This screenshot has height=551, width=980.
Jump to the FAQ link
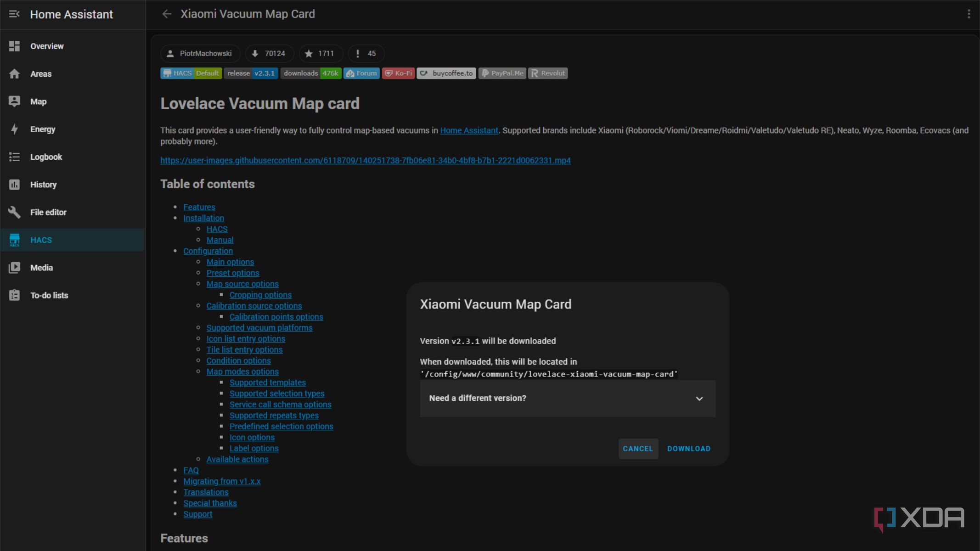[x=191, y=471]
